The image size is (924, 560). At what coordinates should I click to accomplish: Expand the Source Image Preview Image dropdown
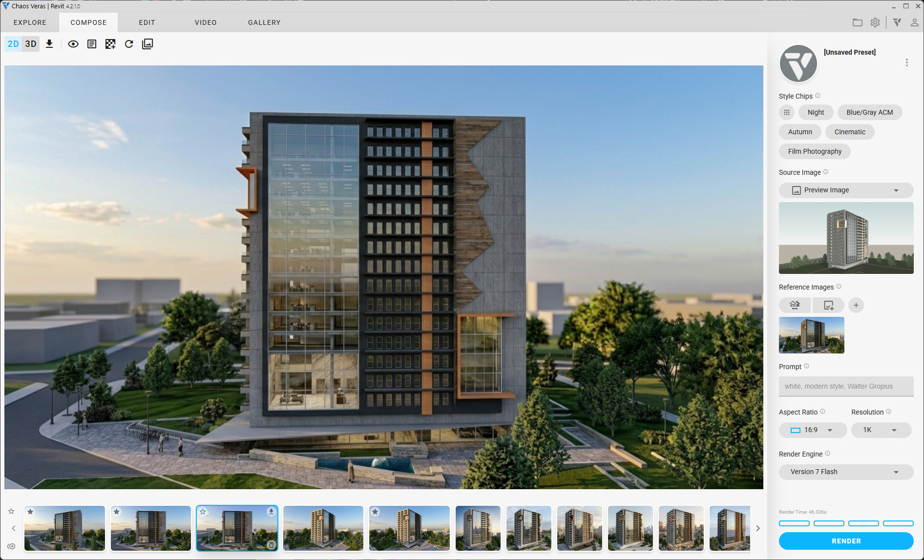[846, 190]
